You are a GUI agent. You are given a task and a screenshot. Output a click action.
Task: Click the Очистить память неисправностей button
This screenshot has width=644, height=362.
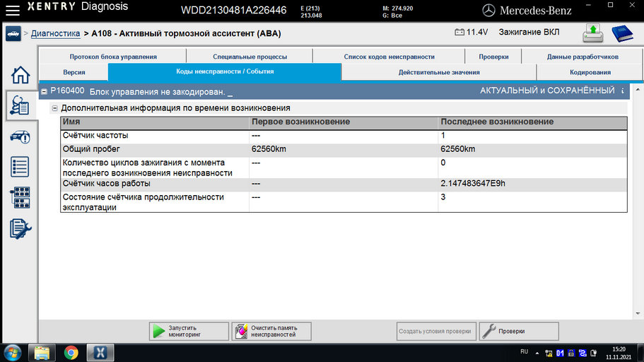[x=271, y=331]
